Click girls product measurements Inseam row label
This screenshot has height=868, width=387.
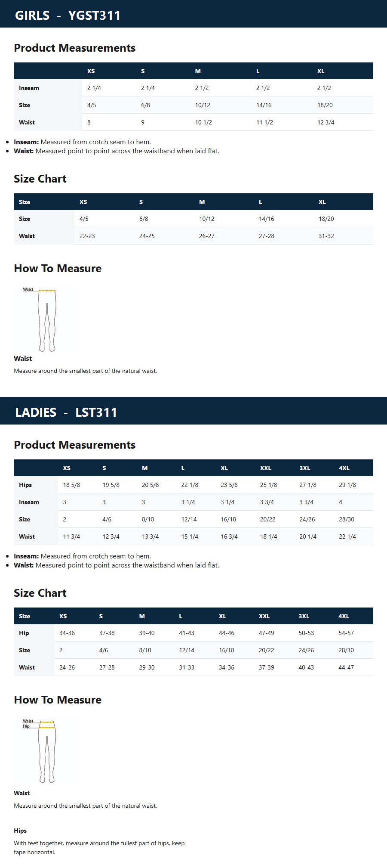tap(29, 88)
